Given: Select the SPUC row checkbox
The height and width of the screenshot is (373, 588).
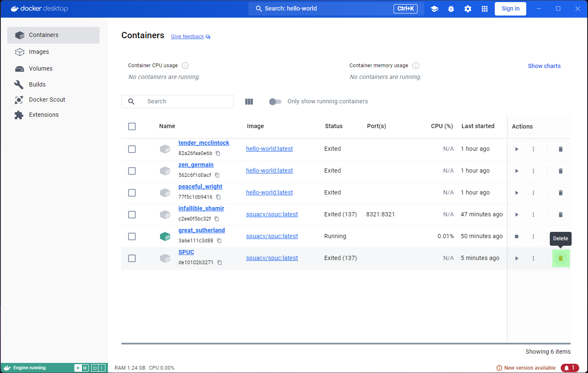Looking at the screenshot, I should tap(132, 258).
